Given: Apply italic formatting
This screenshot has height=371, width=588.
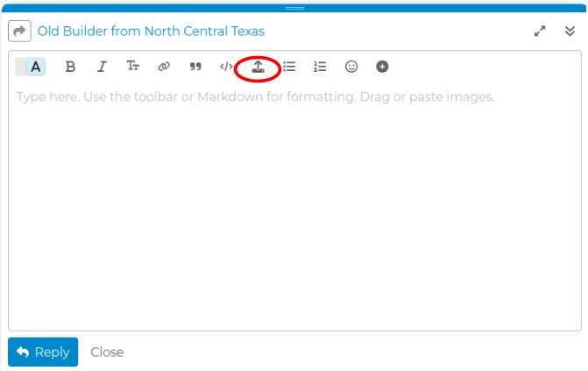Looking at the screenshot, I should pyautogui.click(x=102, y=67).
